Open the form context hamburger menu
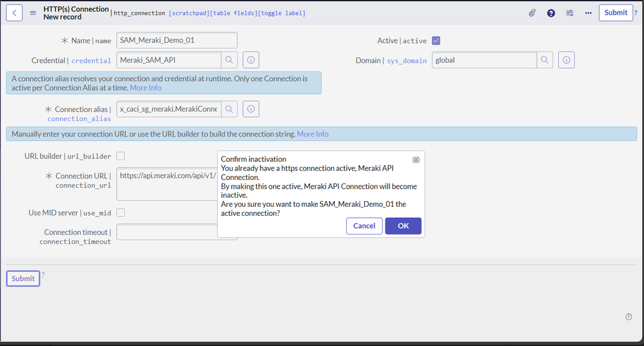 coord(33,13)
